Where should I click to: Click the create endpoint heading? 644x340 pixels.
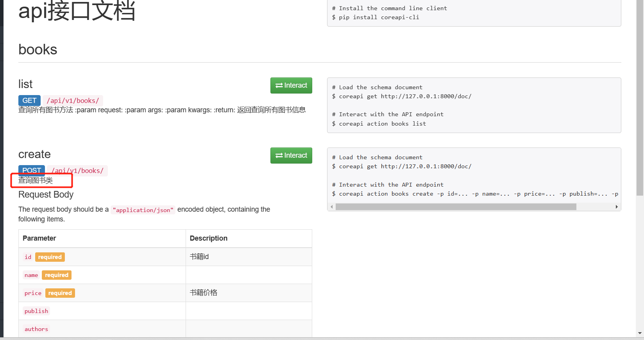coord(34,154)
